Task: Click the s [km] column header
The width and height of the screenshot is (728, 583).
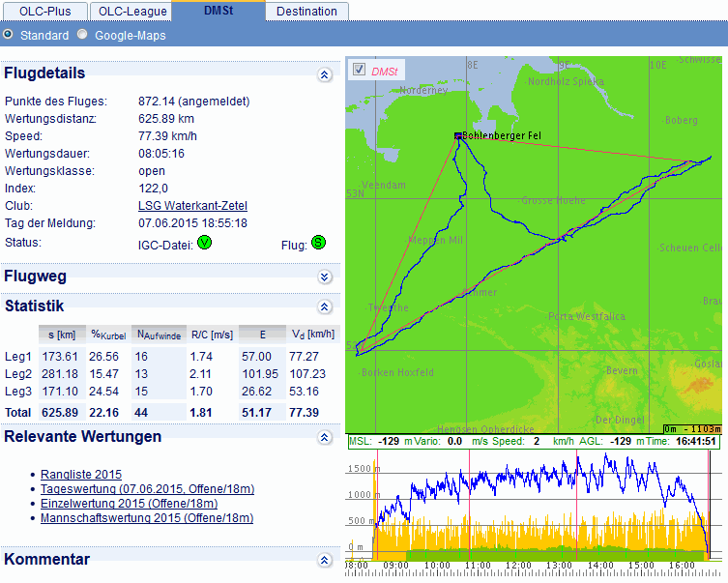Action: [62, 335]
